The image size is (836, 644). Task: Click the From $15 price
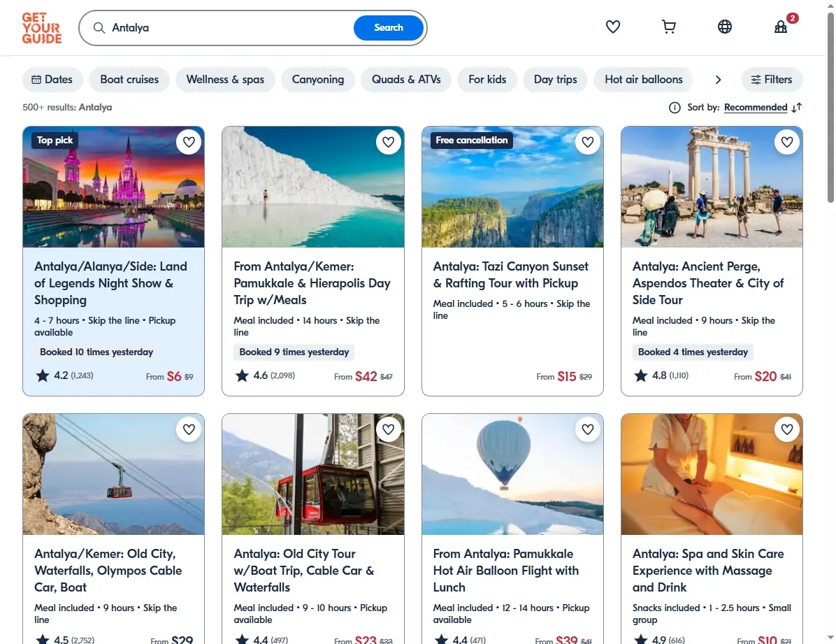pyautogui.click(x=564, y=377)
